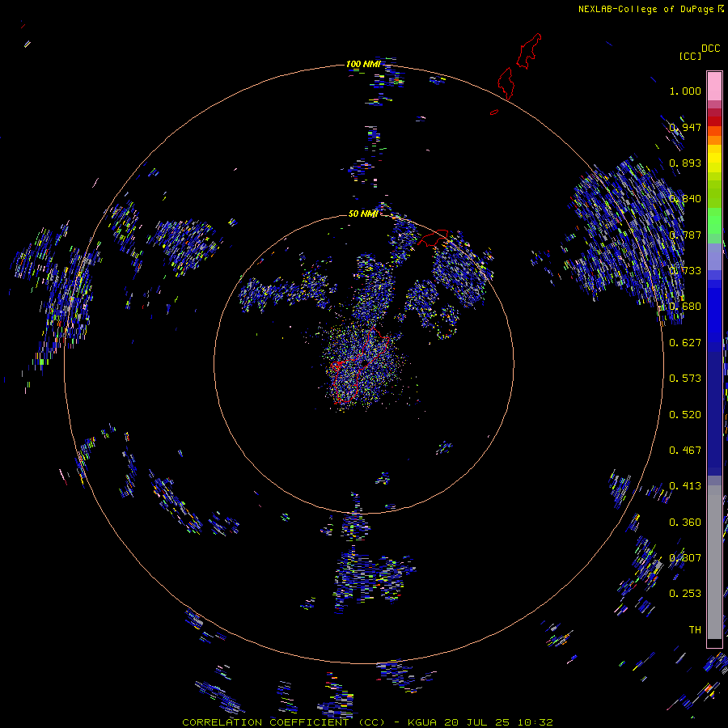Click the 100 NMI range ring label
Screen dimensions: 728x728
[363, 64]
